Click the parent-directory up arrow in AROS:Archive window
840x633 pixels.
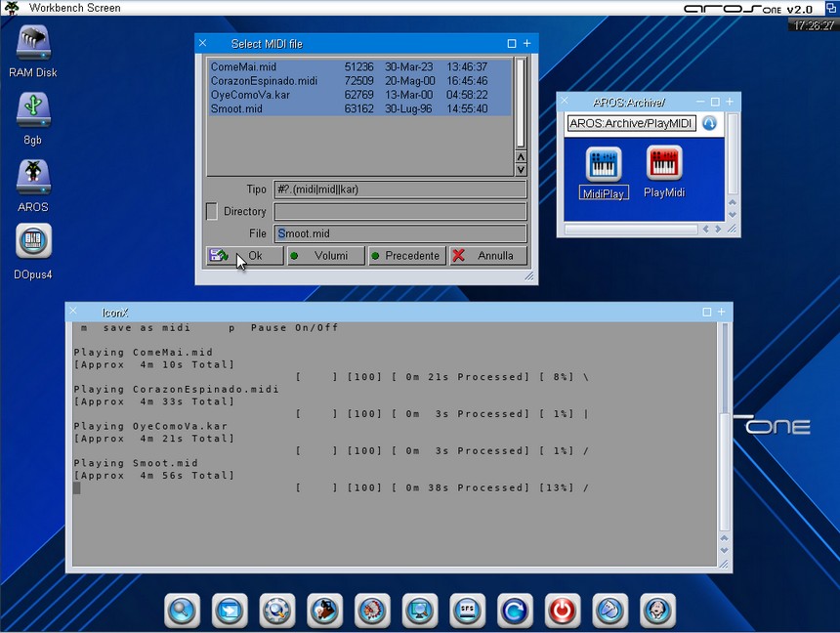710,123
